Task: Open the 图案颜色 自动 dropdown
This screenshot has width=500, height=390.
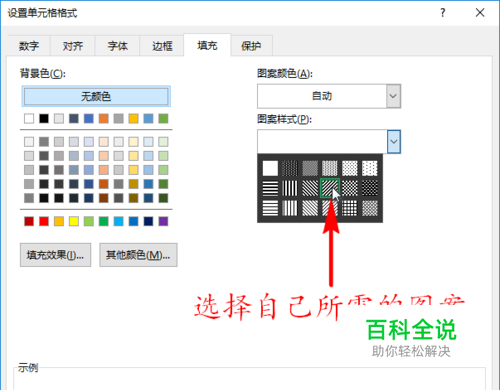Action: (329, 96)
